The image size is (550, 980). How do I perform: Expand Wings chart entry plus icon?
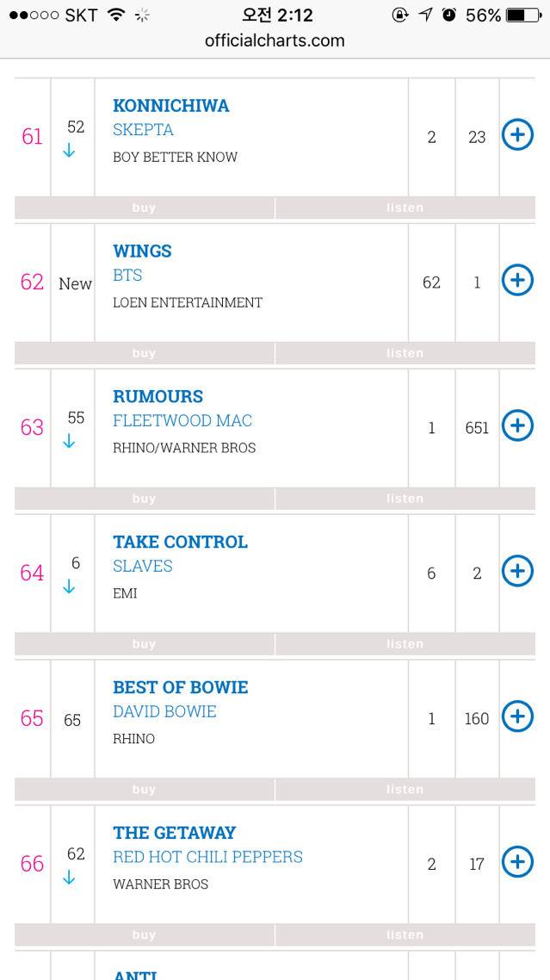pos(517,280)
